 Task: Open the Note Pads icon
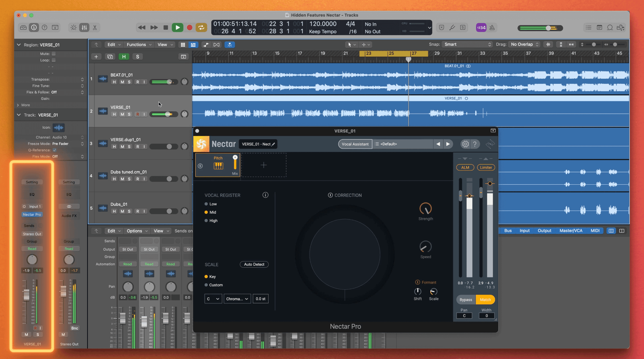[599, 27]
